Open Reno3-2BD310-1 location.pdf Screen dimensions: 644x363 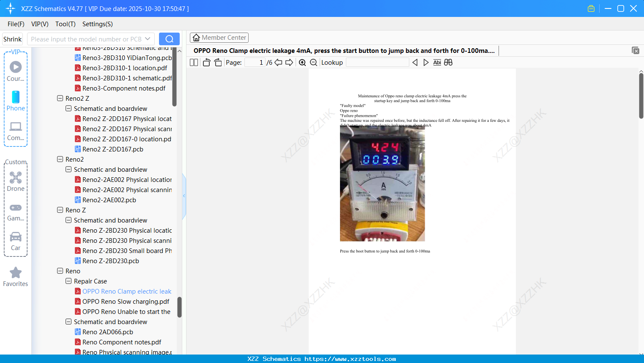pos(121,68)
